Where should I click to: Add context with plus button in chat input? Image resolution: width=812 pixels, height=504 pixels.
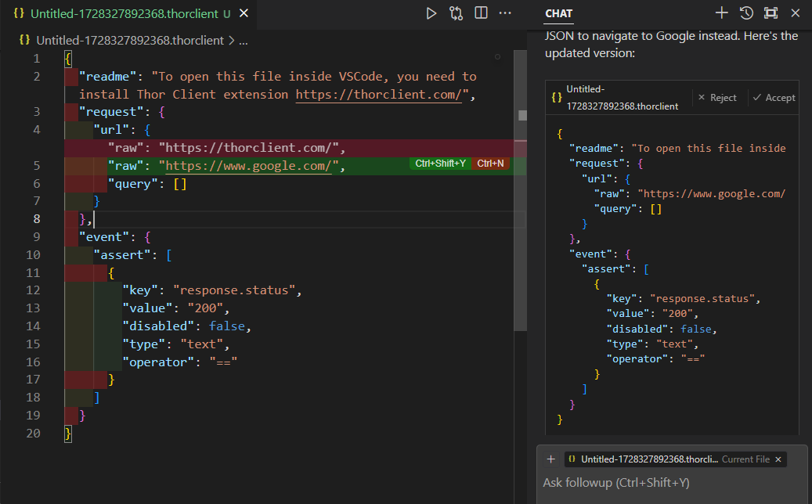pyautogui.click(x=550, y=459)
